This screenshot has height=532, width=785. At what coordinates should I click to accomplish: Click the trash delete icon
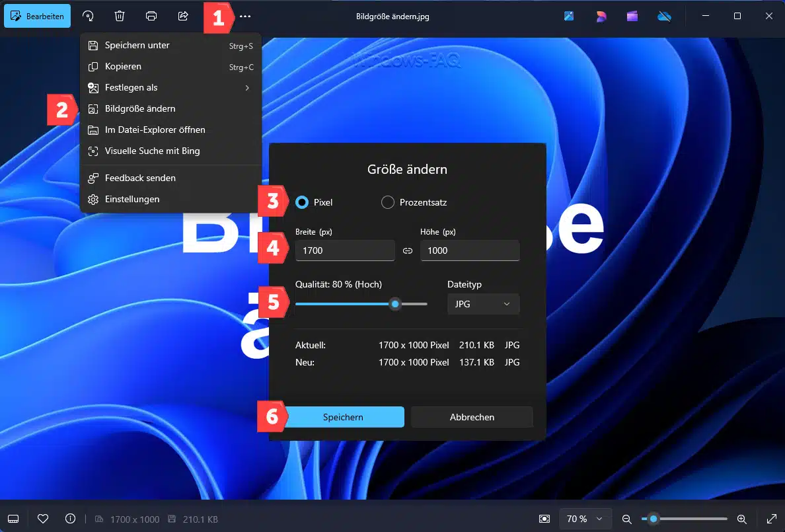120,16
